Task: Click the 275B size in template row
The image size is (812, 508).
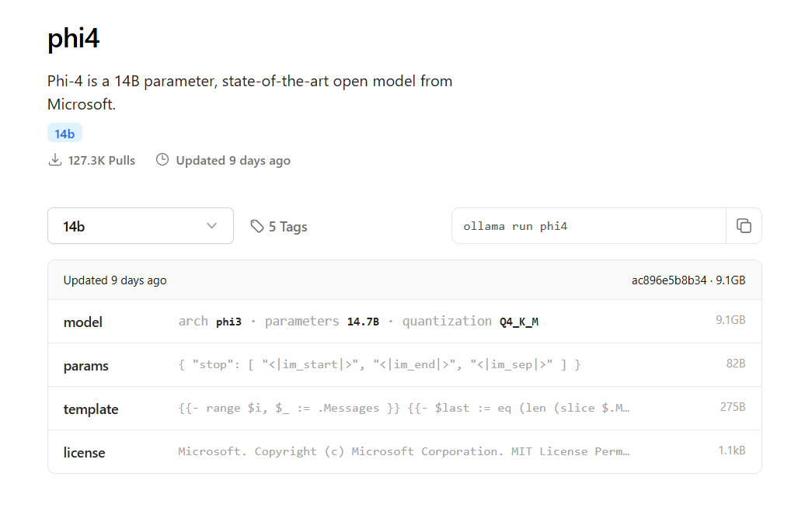Action: 733,407
